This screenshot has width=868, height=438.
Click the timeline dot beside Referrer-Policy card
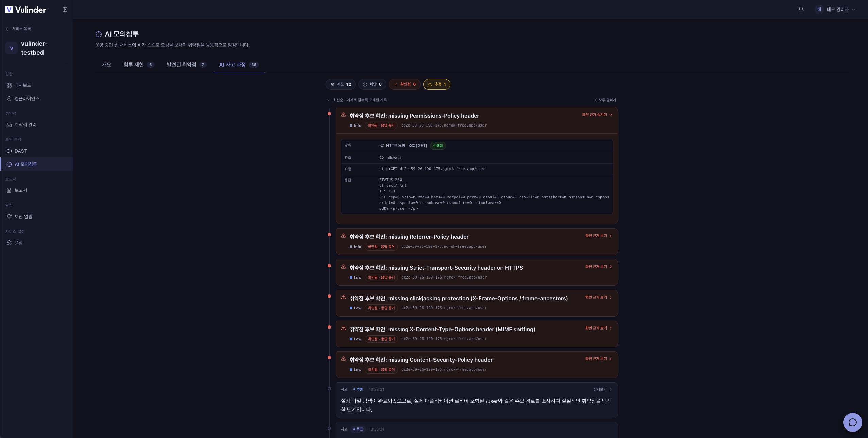[x=329, y=235]
